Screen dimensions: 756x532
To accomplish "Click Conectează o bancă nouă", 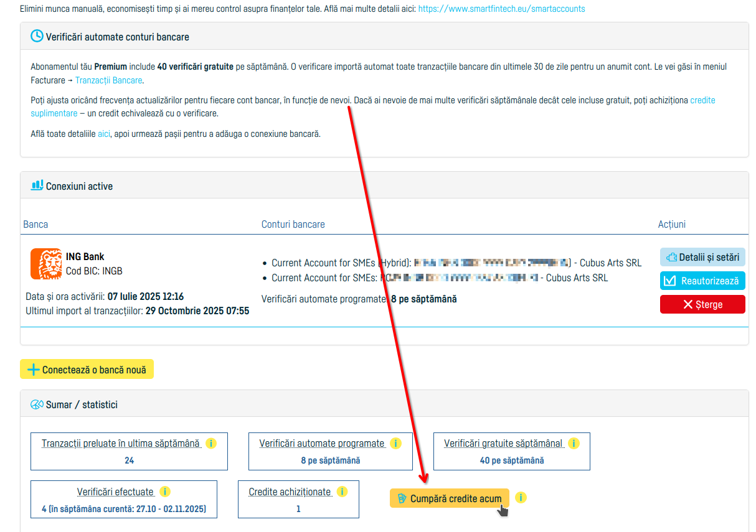I will tap(87, 370).
